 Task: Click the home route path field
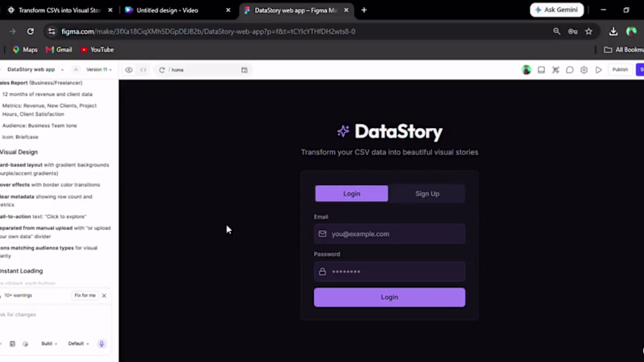point(204,70)
